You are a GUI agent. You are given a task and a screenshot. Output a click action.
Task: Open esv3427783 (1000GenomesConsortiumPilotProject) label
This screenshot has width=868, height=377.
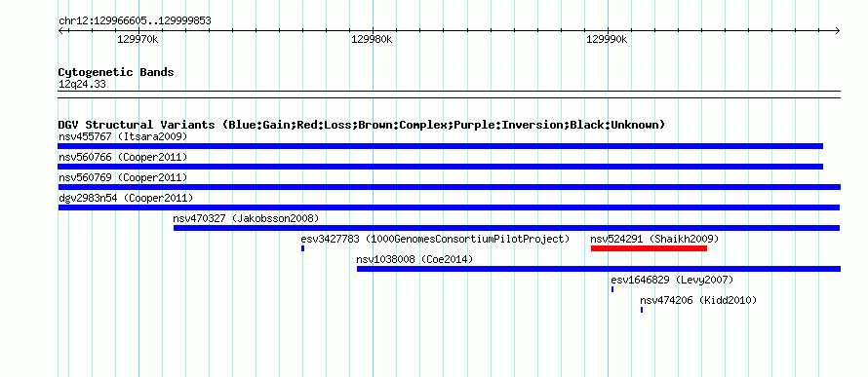point(435,239)
